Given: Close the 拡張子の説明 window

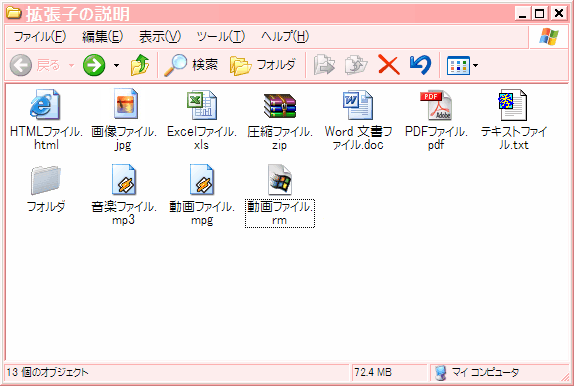Looking at the screenshot, I should click(559, 13).
